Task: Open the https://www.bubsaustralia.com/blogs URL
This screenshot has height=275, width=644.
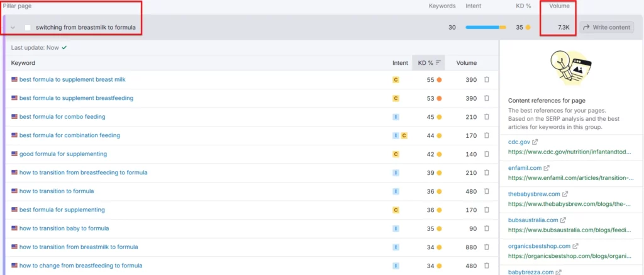Action: click(x=569, y=230)
